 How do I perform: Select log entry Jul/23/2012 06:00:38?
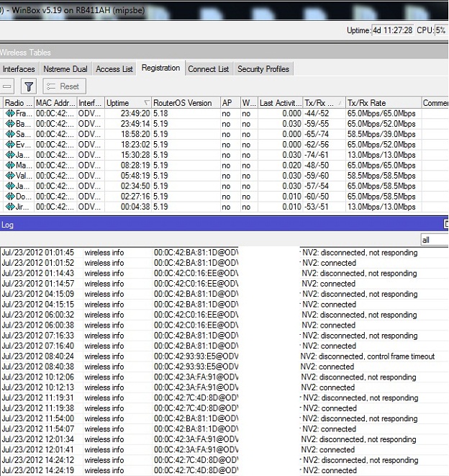tap(224, 325)
